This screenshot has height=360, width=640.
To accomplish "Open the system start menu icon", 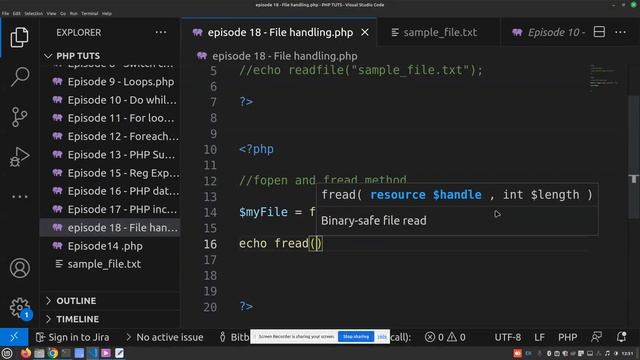I will [x=7, y=353].
